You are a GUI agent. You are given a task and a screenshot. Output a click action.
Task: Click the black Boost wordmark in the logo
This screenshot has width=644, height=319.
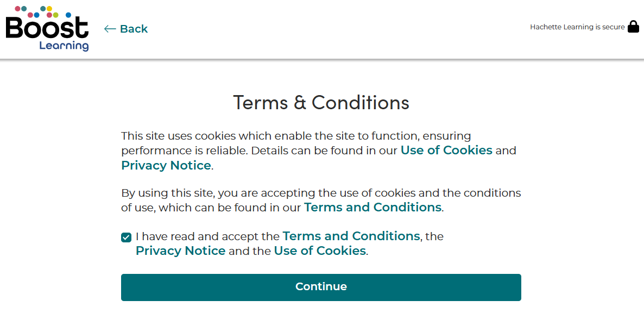47,28
